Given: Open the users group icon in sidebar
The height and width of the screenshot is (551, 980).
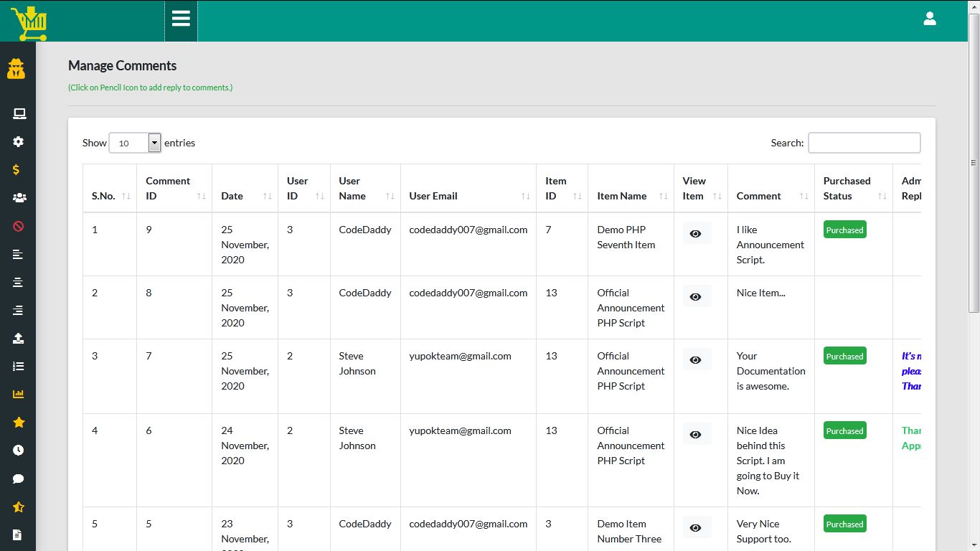Looking at the screenshot, I should click(18, 197).
